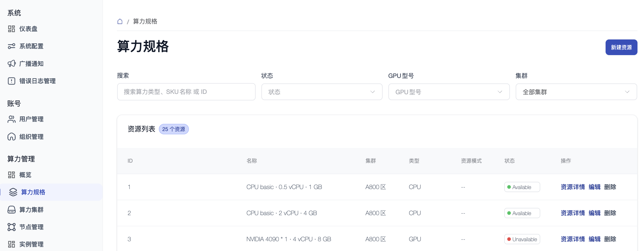
Task: Click the home icon in breadcrumb
Action: (120, 22)
